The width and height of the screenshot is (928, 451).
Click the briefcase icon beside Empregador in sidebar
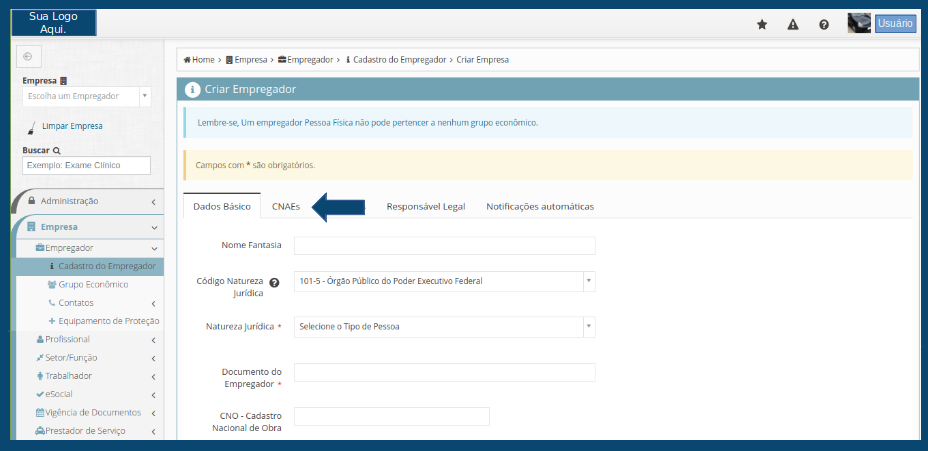[40, 248]
